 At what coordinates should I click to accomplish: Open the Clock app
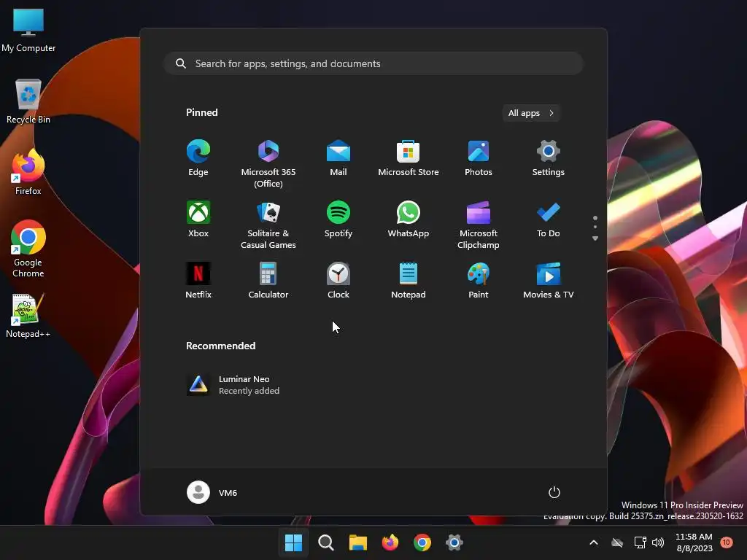(338, 281)
